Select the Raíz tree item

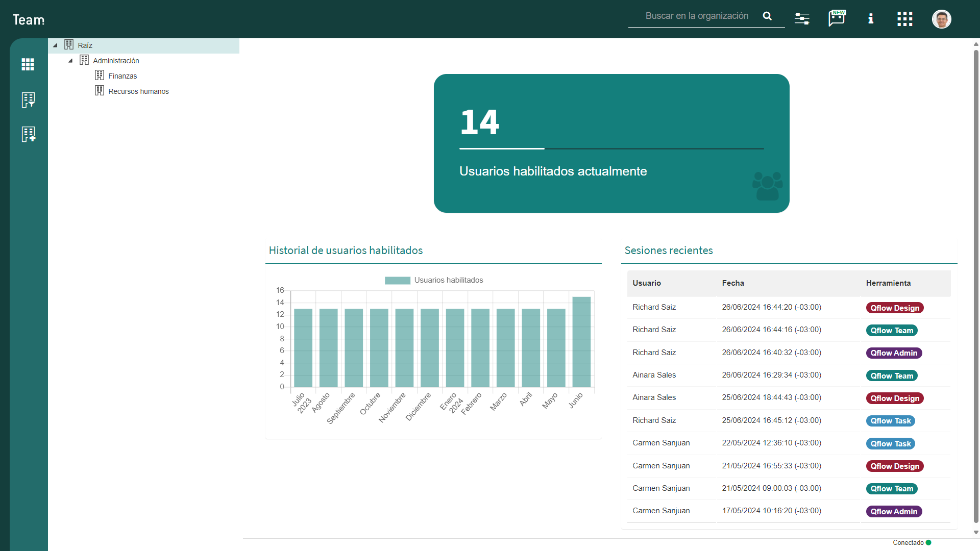[144, 45]
